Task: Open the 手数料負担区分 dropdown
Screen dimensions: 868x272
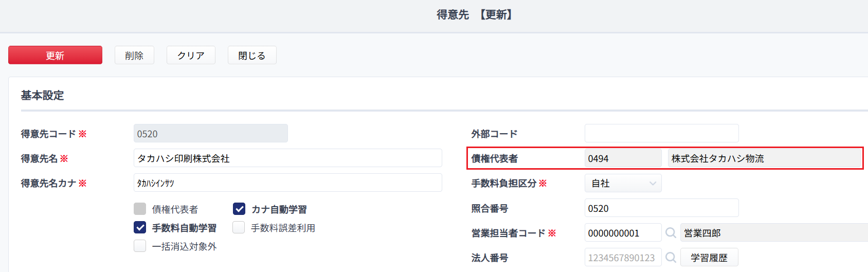Action: point(623,183)
